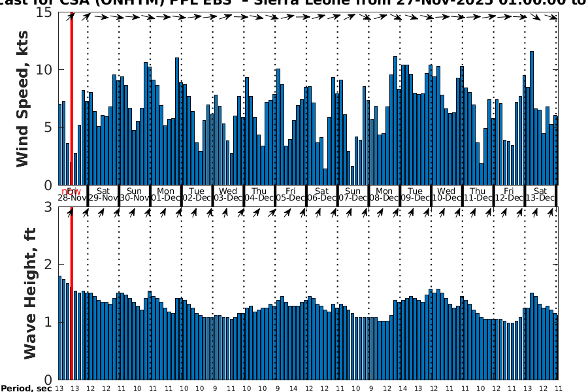Click the first wave height bar at far left

click(x=59, y=327)
